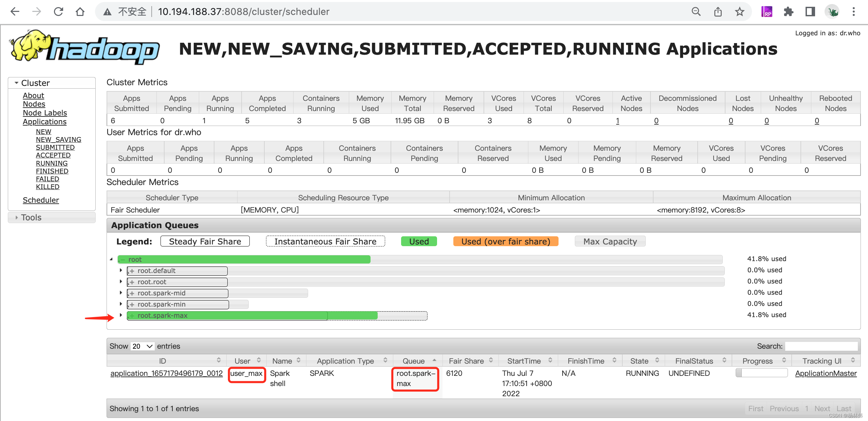The image size is (868, 421).
Task: Open the application_1657179496179_0012 link
Action: tap(166, 373)
